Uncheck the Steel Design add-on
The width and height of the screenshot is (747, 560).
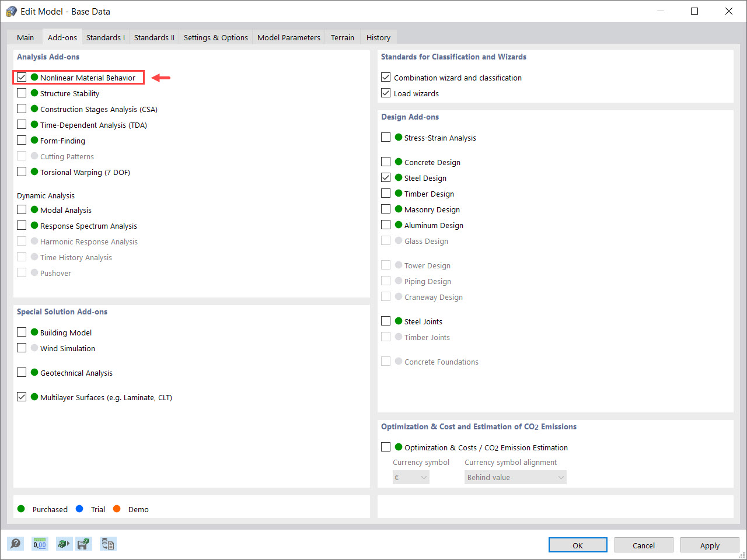pyautogui.click(x=386, y=177)
